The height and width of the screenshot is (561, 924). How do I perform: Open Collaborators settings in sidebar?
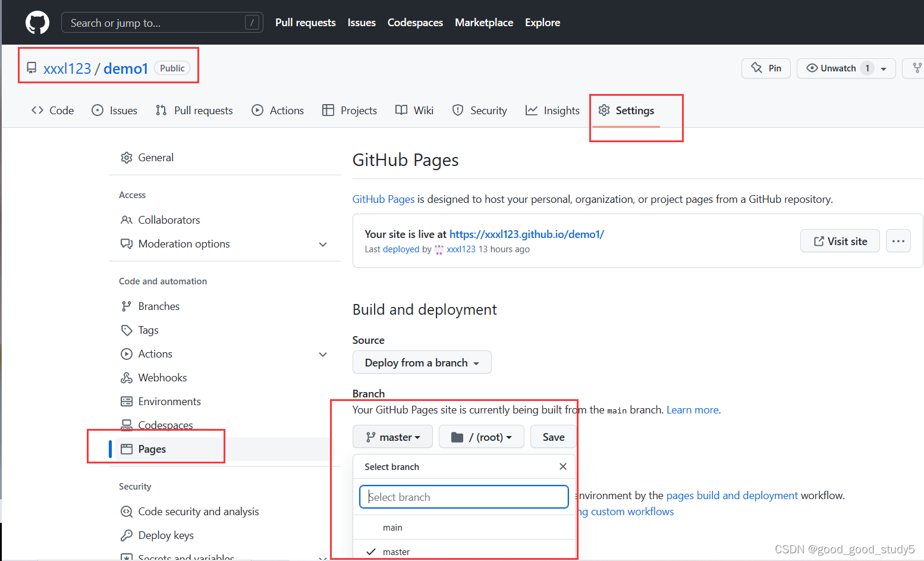point(169,220)
